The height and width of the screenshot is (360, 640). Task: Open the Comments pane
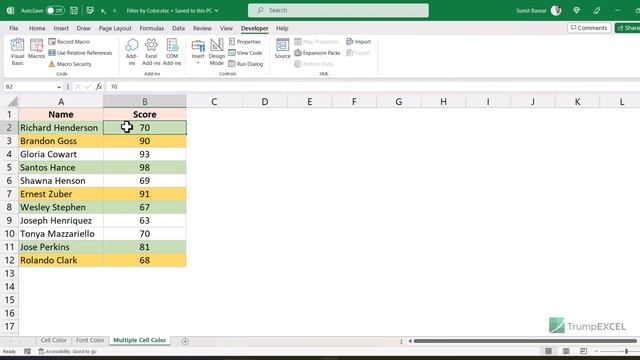(589, 28)
